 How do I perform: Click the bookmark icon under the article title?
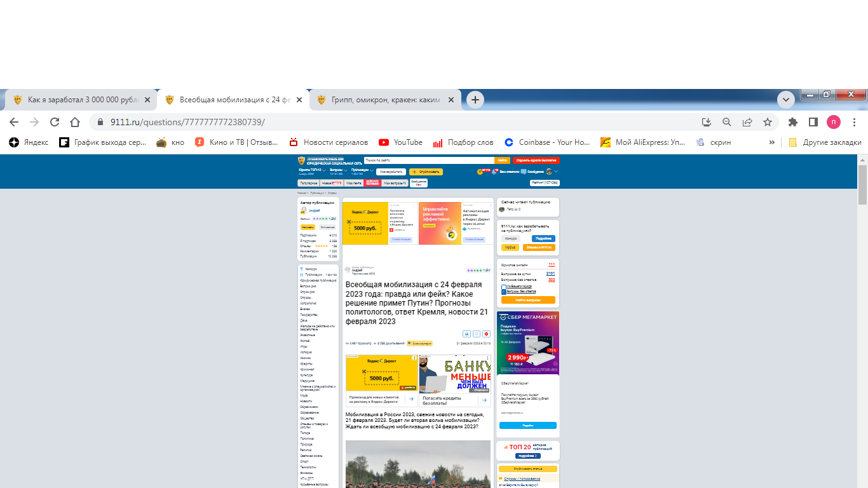(x=477, y=334)
